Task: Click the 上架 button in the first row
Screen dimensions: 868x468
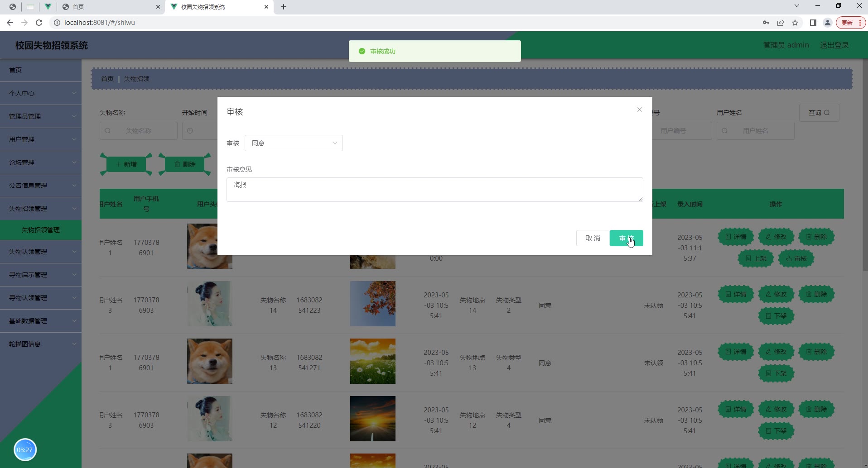Action: pyautogui.click(x=756, y=258)
